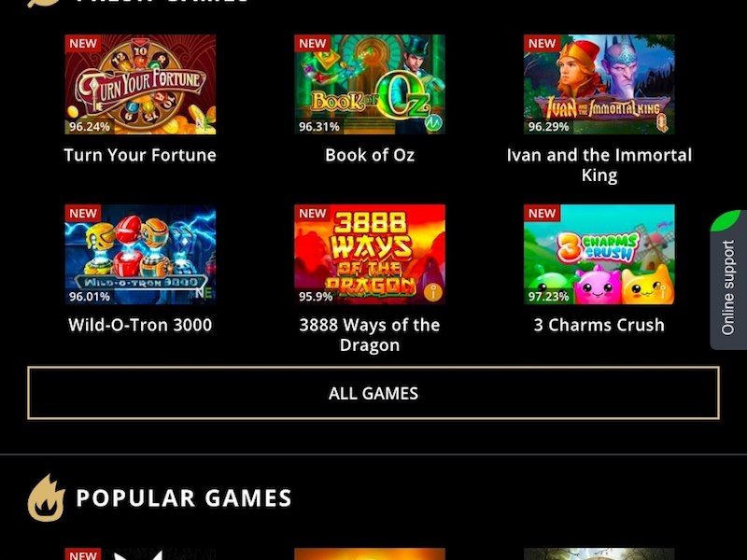
Task: Open the Book of Oz game thumbnail
Action: point(370,84)
